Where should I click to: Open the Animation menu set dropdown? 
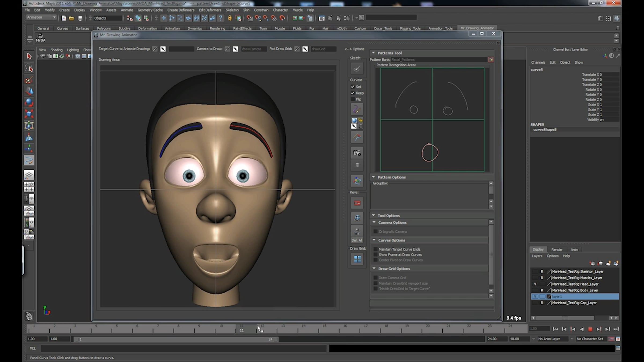(x=42, y=17)
